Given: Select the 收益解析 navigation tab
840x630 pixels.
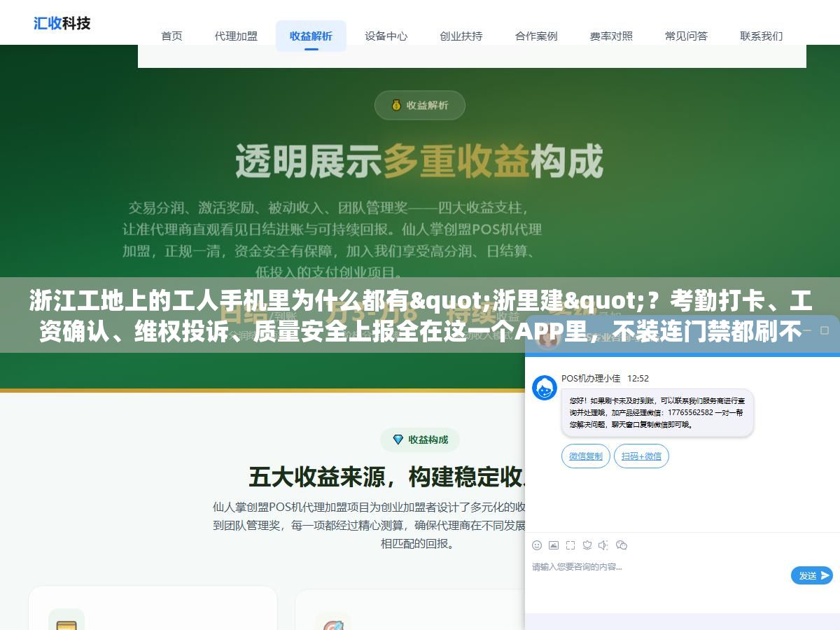Looking at the screenshot, I should (311, 36).
